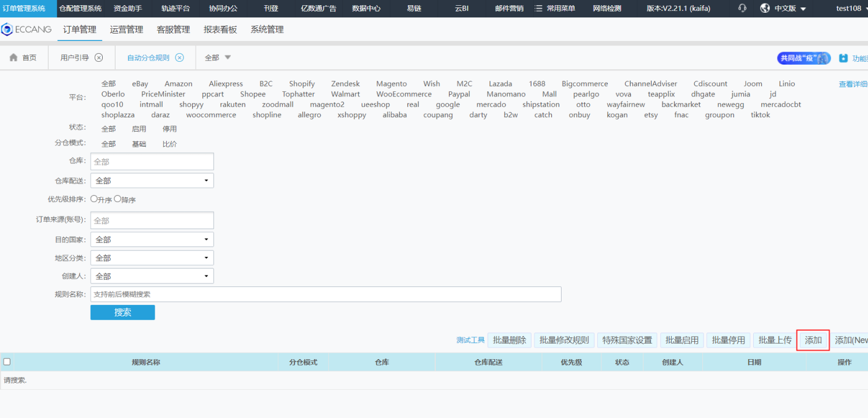Switch to the 自动分仓规则 tab

[148, 58]
